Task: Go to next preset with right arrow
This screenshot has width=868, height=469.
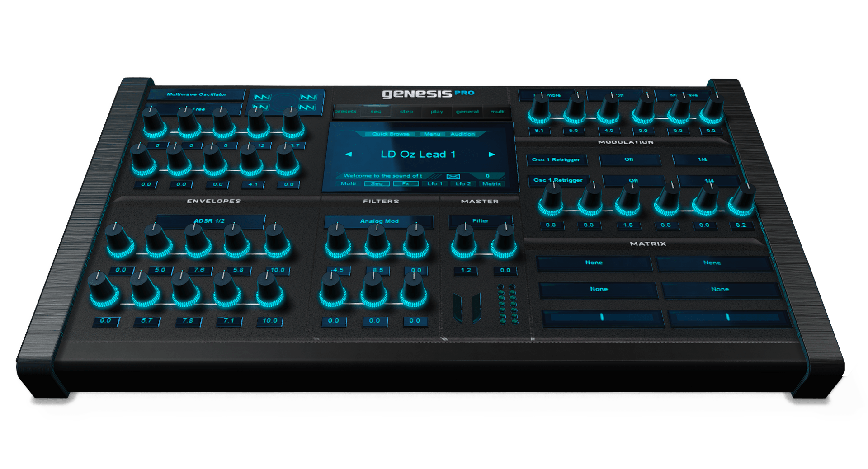Action: [x=492, y=154]
